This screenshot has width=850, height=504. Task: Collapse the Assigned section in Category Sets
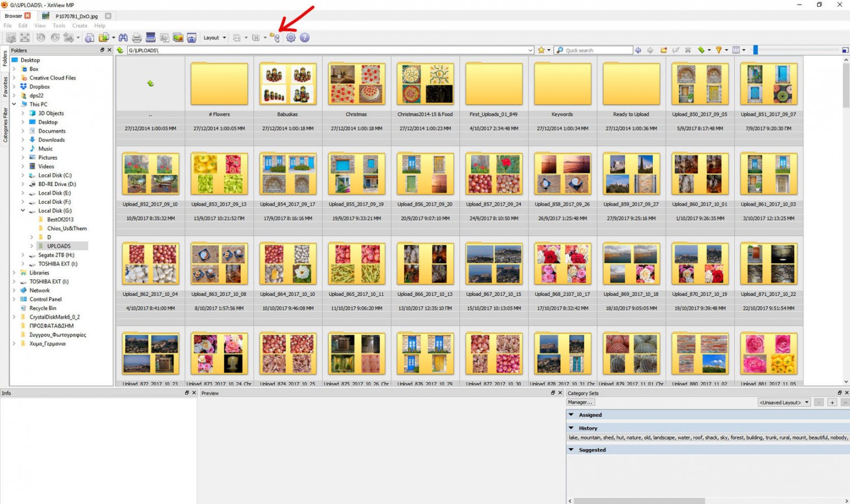(571, 415)
